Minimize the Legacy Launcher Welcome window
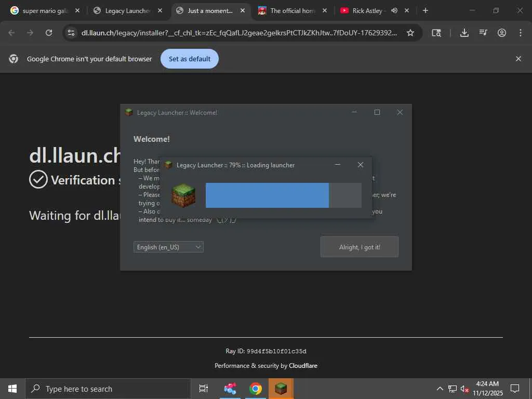This screenshot has width=532, height=399. [x=354, y=112]
